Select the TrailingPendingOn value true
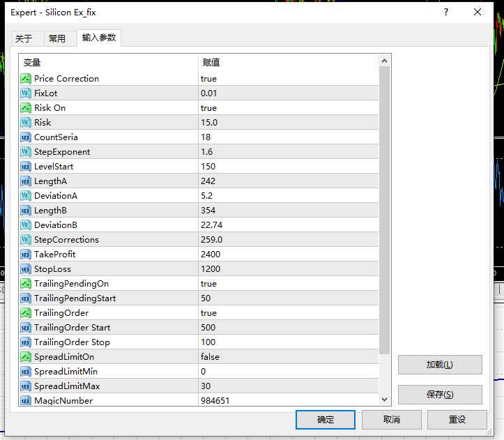 point(208,284)
